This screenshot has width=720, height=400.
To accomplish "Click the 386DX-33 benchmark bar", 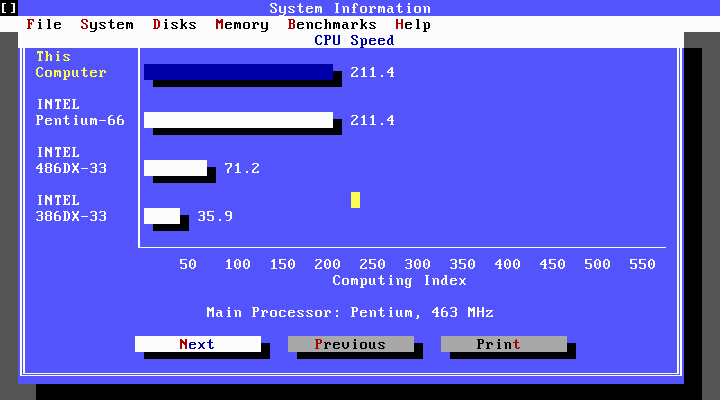I will [x=162, y=216].
